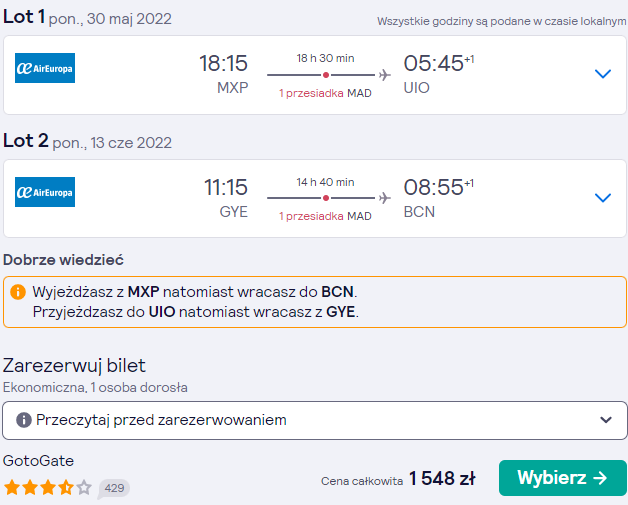Click the orange info icon in notice box
Viewport: 628px width, 505px height.
tap(18, 292)
